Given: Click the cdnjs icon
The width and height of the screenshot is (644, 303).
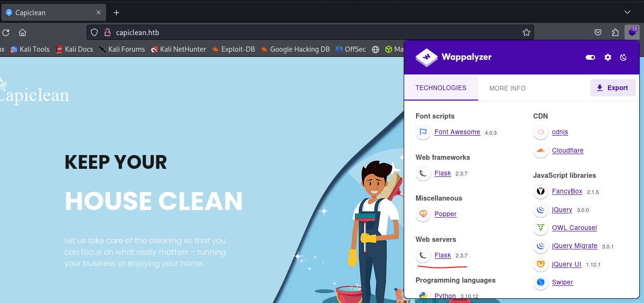Looking at the screenshot, I should (x=541, y=132).
